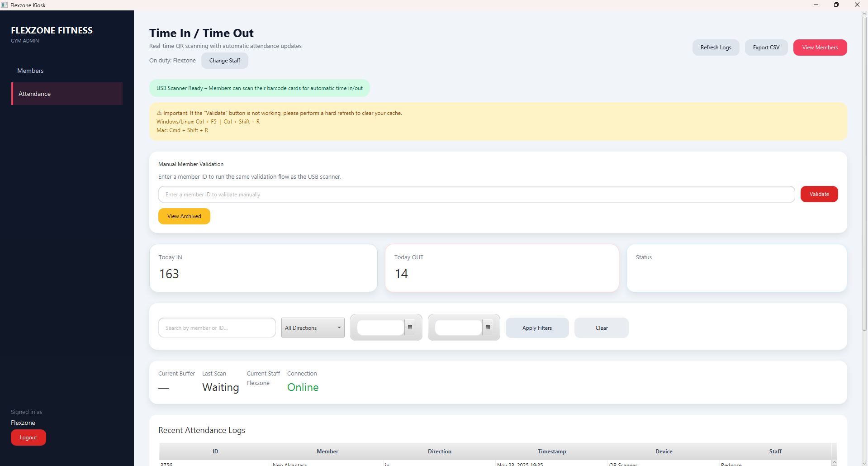The height and width of the screenshot is (466, 868).
Task: Open the start date calendar picker
Action: [x=410, y=327]
